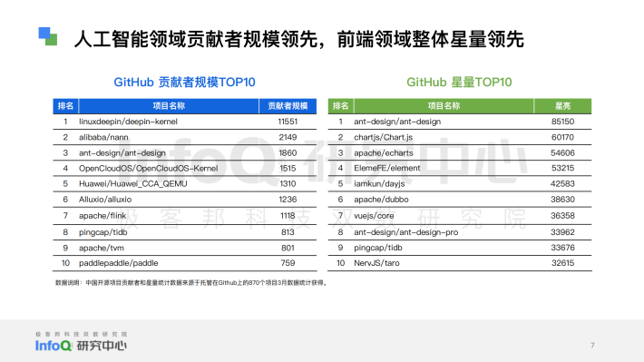Click the green 星亮 column header
The image size is (644, 362).
(x=562, y=106)
